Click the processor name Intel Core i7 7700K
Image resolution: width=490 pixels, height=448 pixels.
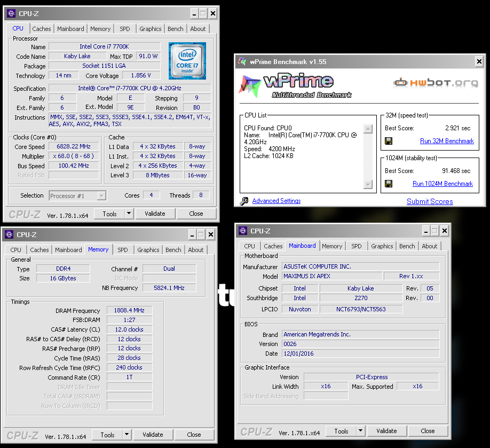pyautogui.click(x=105, y=46)
